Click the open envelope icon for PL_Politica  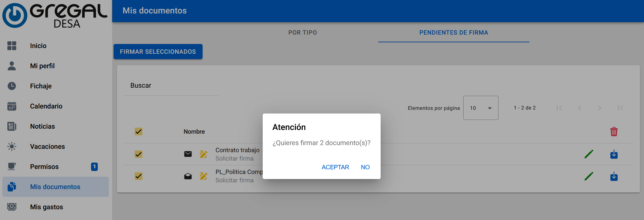(188, 176)
